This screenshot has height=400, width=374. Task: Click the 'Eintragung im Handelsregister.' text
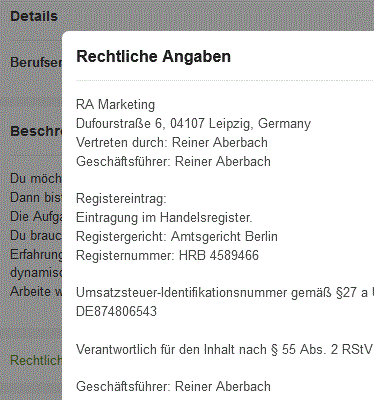(x=164, y=218)
